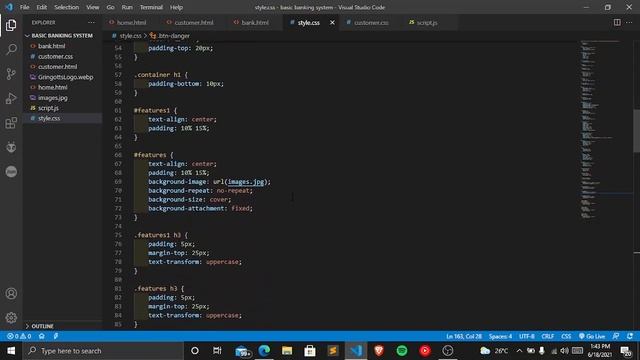Screen dimensions: 640x360
Task: Open the Search view icon
Action: (x=11, y=50)
